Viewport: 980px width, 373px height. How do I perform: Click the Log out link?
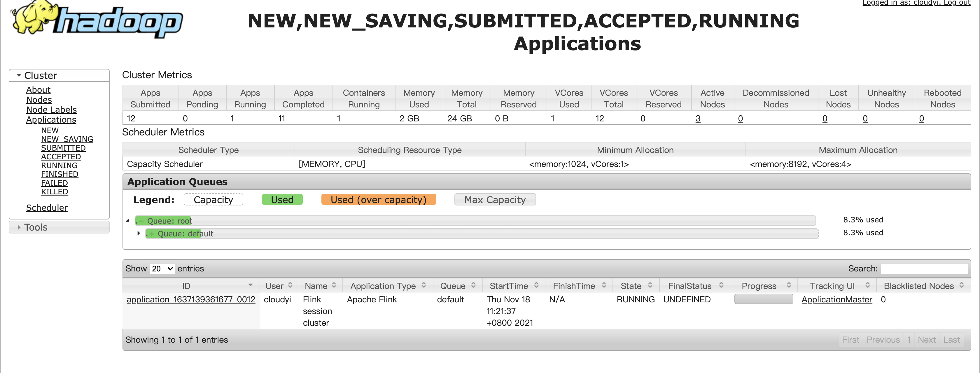[957, 3]
